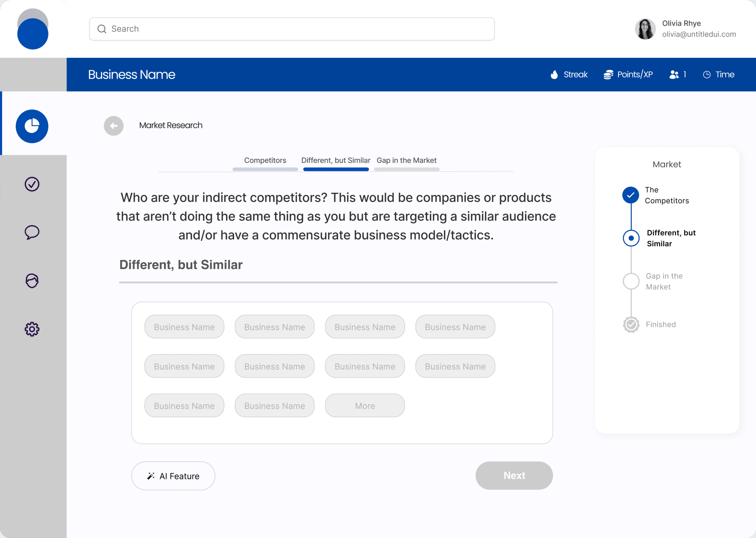
Task: Select Different, but Similar step circle
Action: click(x=631, y=238)
